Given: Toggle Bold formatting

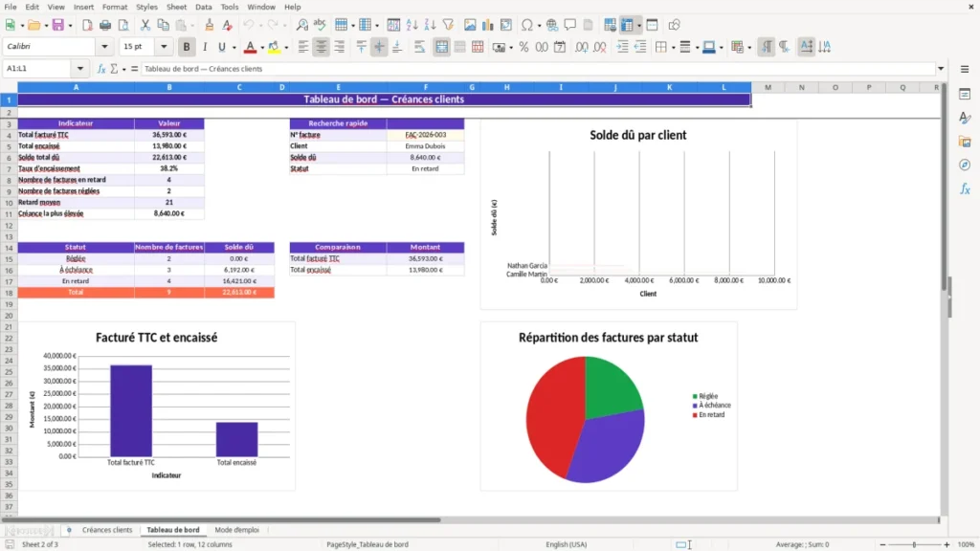Looking at the screenshot, I should 187,47.
